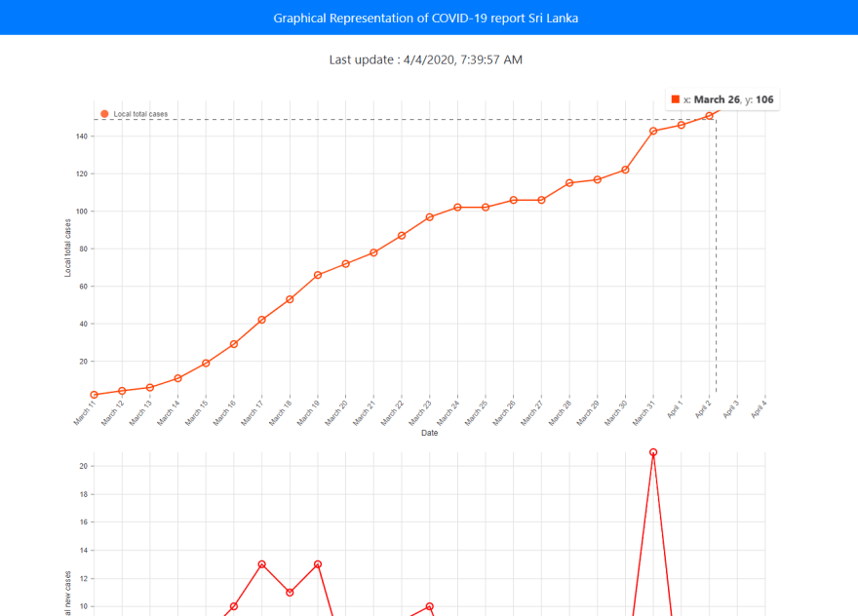Screen dimensions: 858x616
Task: Select the March 12 point on total cases chart
Action: coord(122,391)
